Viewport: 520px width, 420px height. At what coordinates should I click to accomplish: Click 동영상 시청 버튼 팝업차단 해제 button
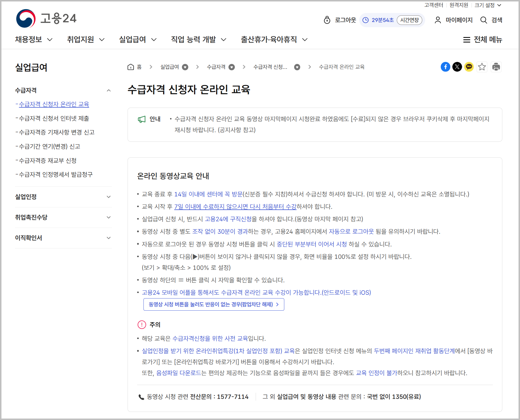point(214,304)
